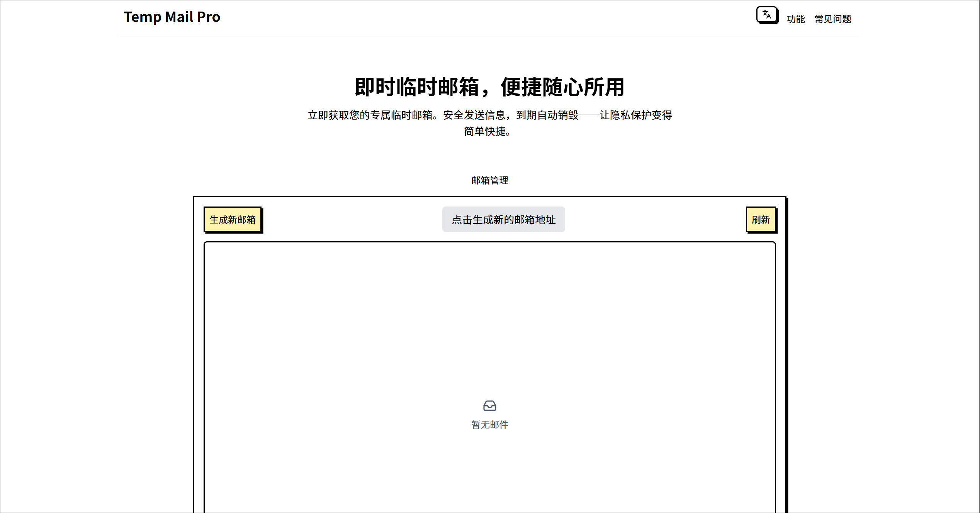Click 让隐私保护变得 text in the description
Image resolution: width=980 pixels, height=513 pixels.
tap(636, 115)
